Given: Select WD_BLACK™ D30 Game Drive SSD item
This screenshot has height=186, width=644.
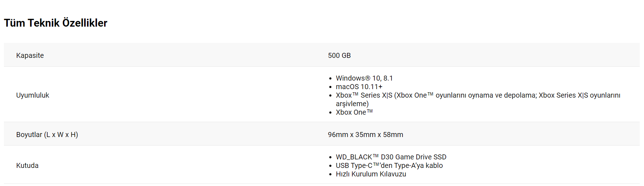Looking at the screenshot, I should [x=391, y=157].
